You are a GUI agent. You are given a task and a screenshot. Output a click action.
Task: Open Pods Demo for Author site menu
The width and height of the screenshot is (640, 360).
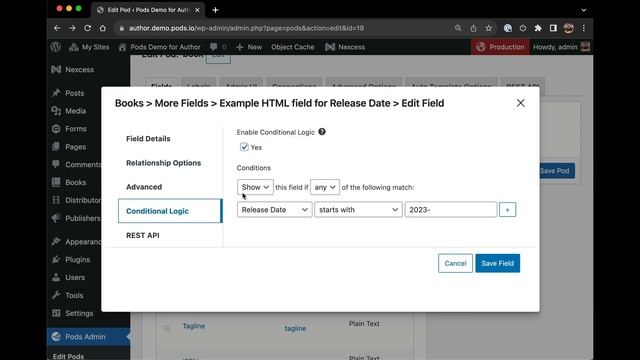(x=160, y=47)
